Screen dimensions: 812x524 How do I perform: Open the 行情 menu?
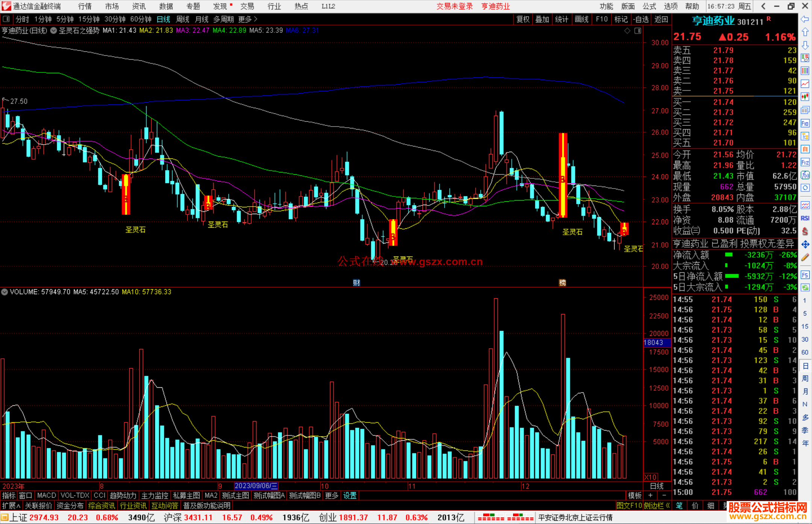tap(85, 6)
